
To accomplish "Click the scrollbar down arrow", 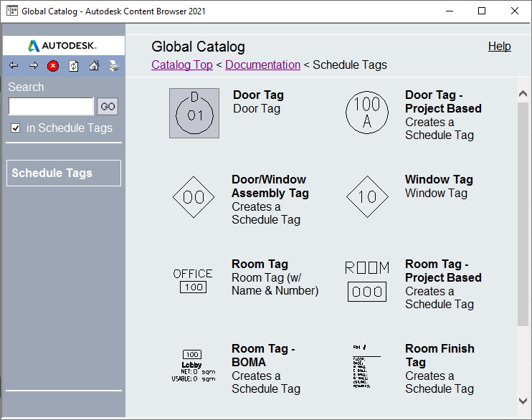I will [x=523, y=401].
